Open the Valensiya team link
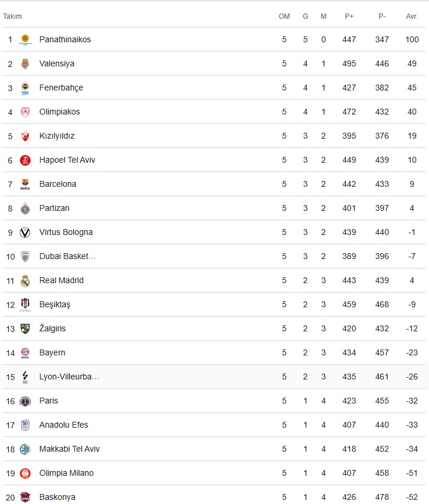 tap(57, 63)
